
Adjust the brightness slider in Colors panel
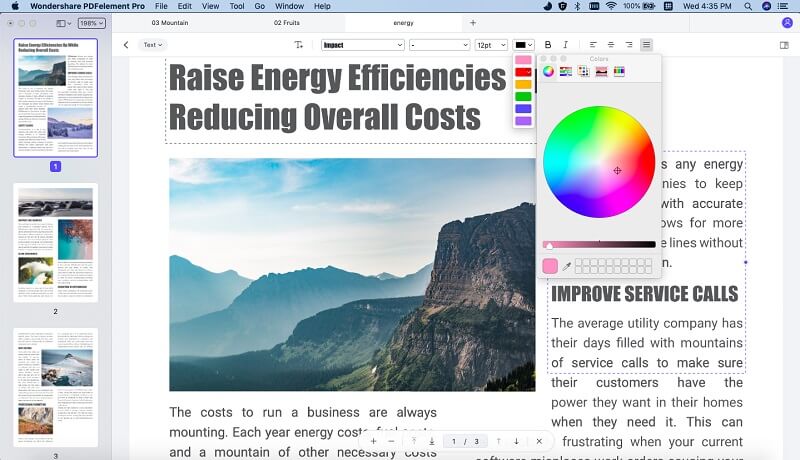pos(599,245)
